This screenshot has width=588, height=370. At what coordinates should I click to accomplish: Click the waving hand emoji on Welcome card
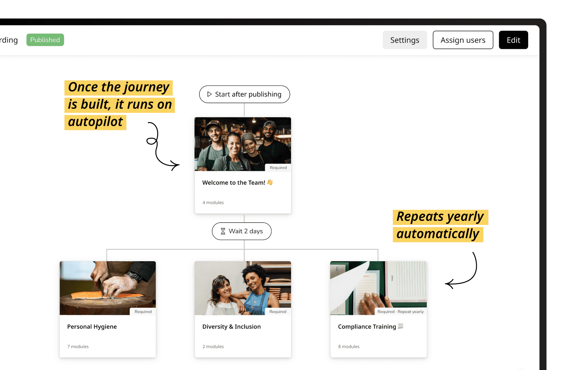[270, 182]
